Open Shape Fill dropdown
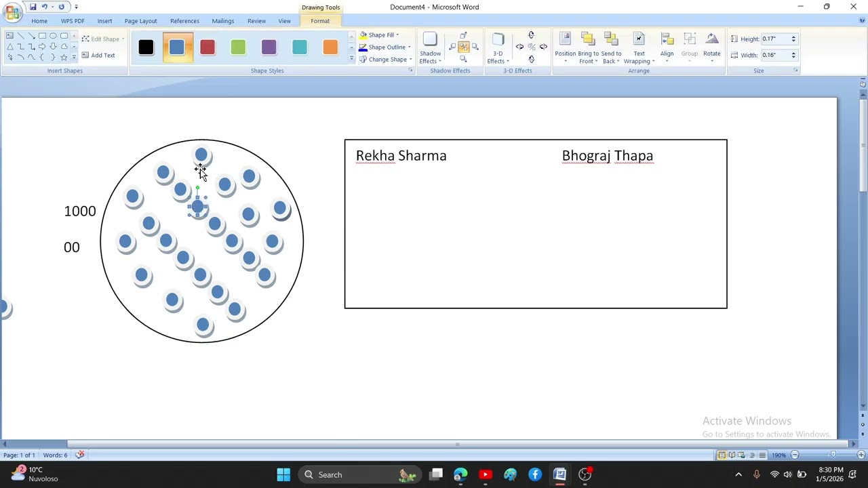Image resolution: width=868 pixels, height=488 pixels. coord(379,35)
